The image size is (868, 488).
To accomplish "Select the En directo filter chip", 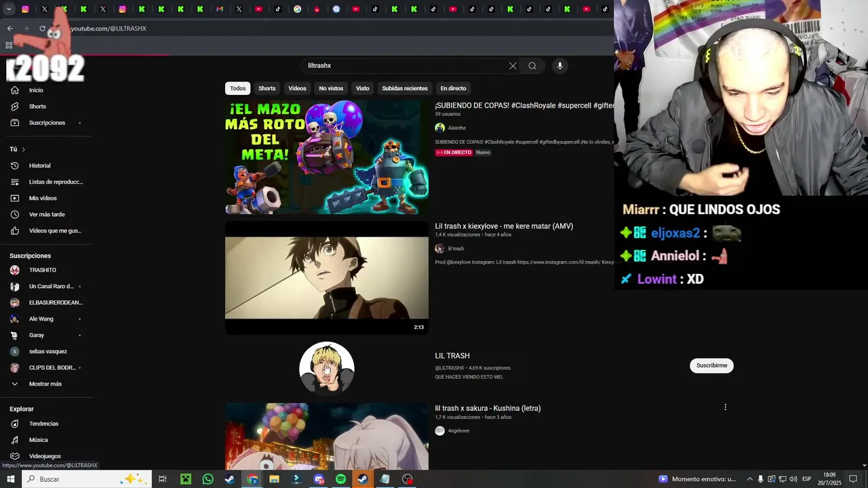I will pyautogui.click(x=453, y=88).
